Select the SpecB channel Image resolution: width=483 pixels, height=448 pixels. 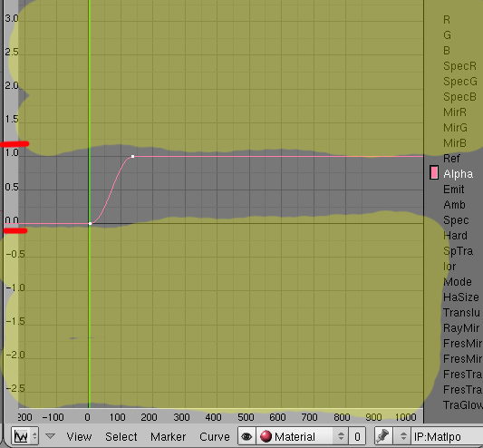click(460, 97)
